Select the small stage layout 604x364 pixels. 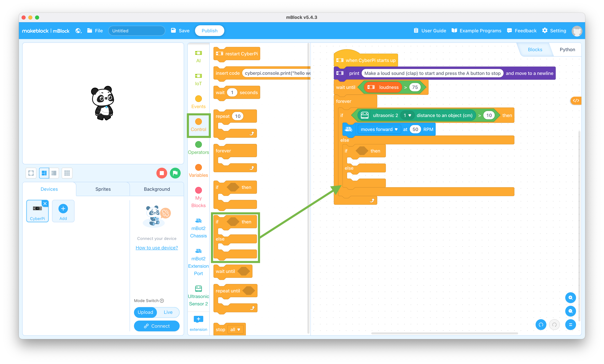tap(54, 173)
